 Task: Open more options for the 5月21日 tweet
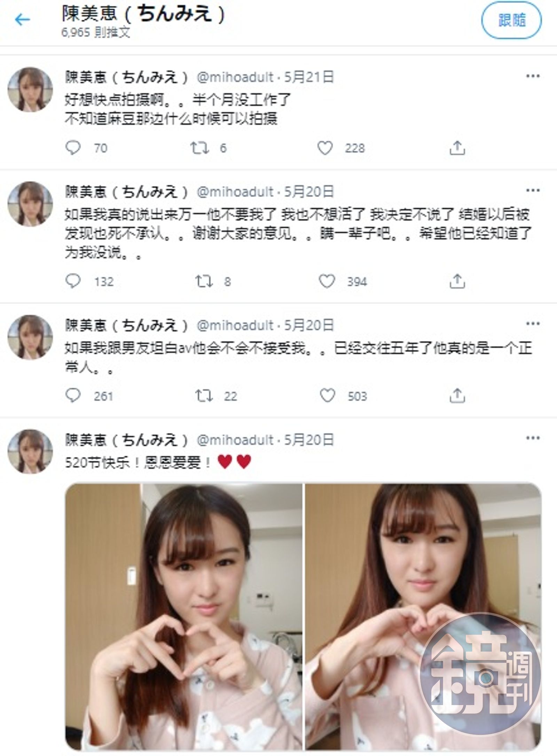533,76
